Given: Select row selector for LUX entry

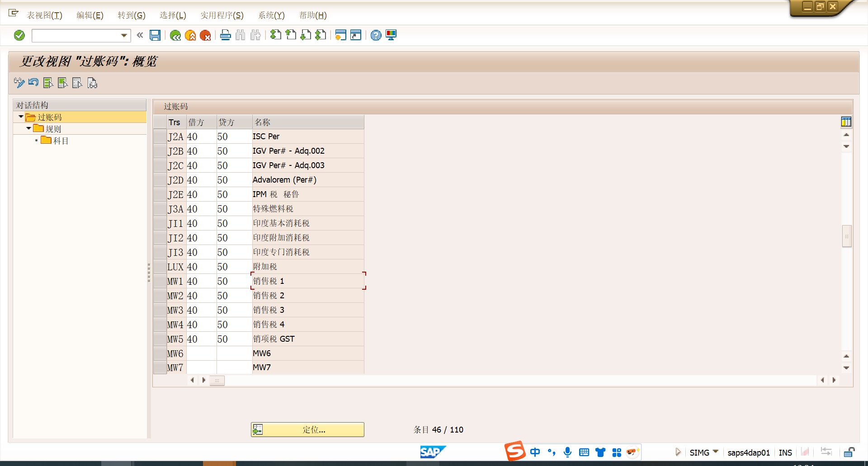Looking at the screenshot, I should [x=160, y=267].
